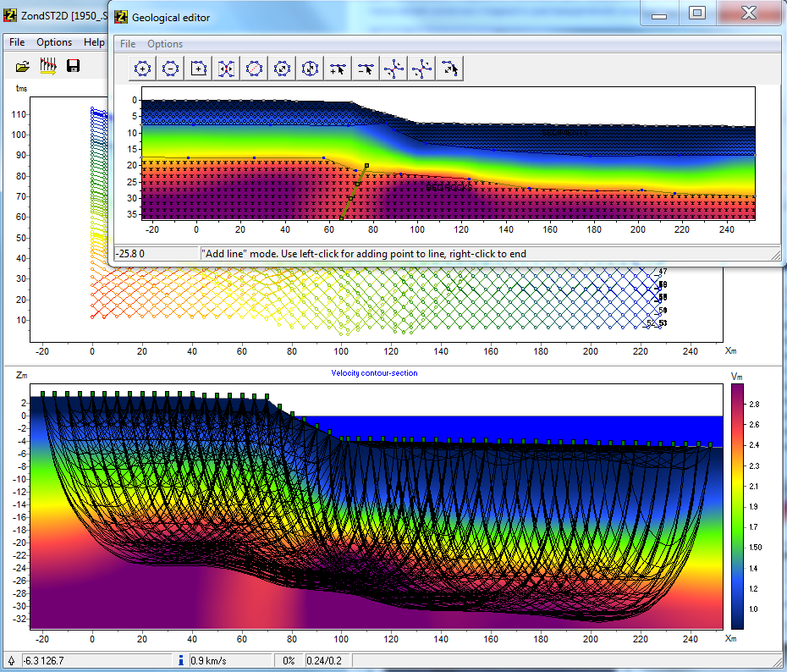Open the Options menu in Geological editor
Image resolution: width=787 pixels, height=672 pixels.
(x=165, y=44)
